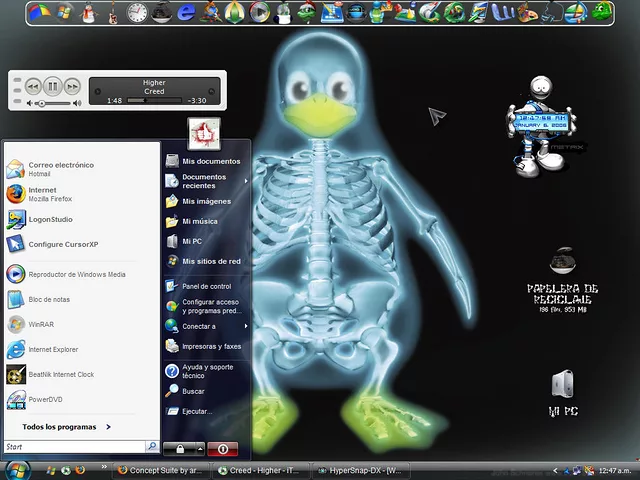Screen dimensions: 640x480
Task: Switch to the HyperSnap-DX taskbar window
Action: tap(356, 470)
